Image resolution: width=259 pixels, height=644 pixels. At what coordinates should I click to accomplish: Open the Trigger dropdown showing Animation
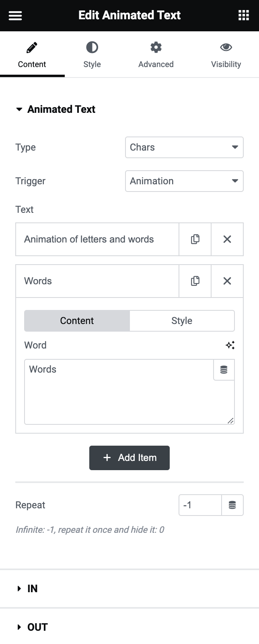pyautogui.click(x=184, y=181)
